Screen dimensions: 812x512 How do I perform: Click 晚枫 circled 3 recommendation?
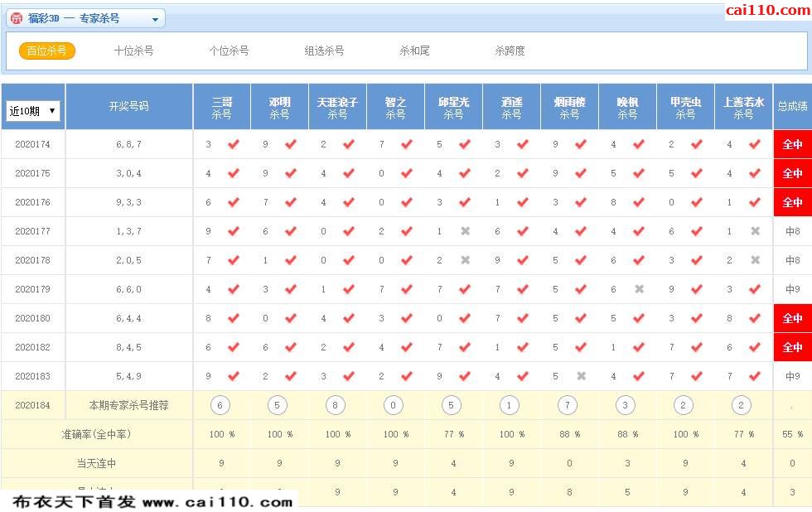[625, 405]
